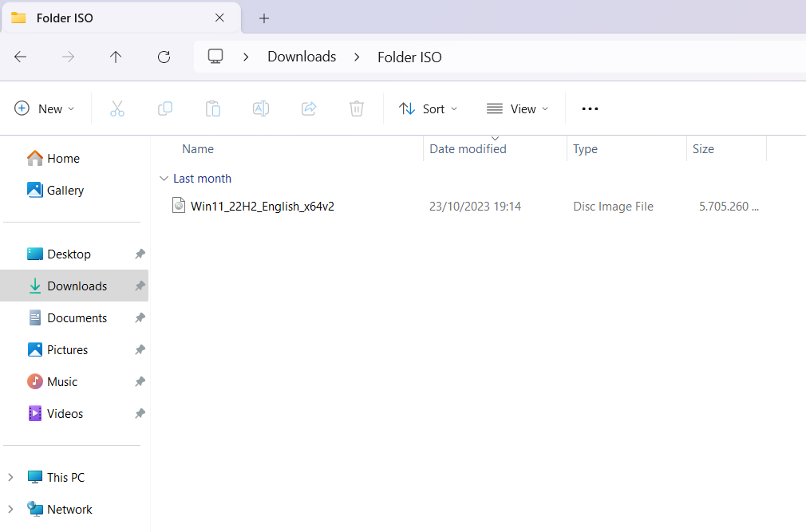Viewport: 806px width, 532px height.
Task: Click the disc image file icon
Action: point(179,206)
